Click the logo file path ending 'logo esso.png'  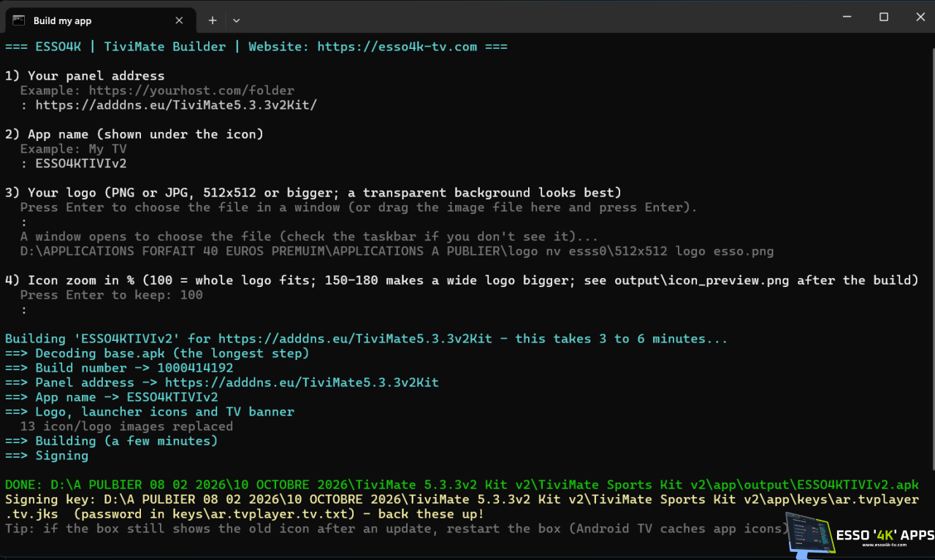(397, 251)
